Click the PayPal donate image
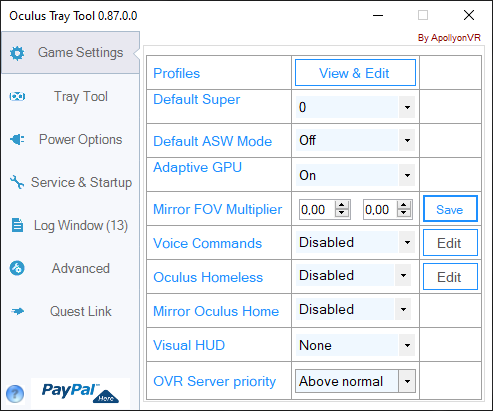The height and width of the screenshot is (411, 493). point(80,393)
